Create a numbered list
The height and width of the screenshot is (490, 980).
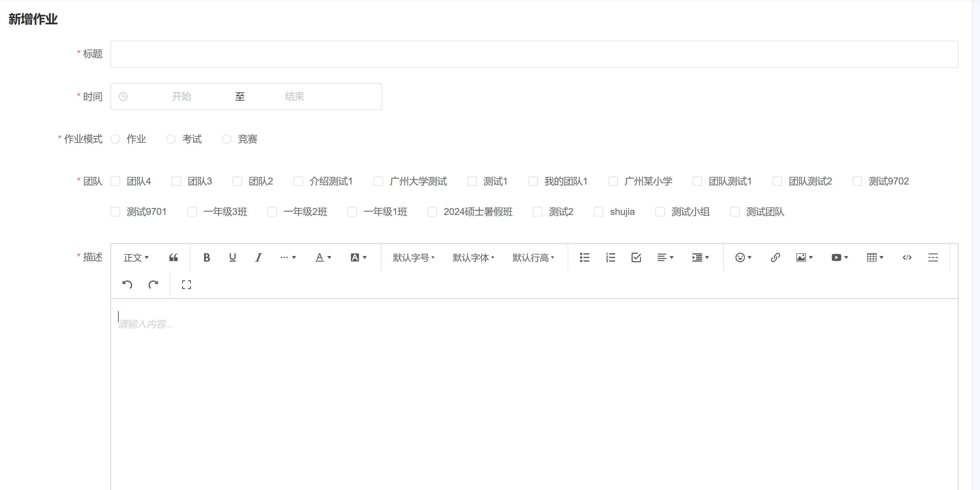tap(610, 258)
